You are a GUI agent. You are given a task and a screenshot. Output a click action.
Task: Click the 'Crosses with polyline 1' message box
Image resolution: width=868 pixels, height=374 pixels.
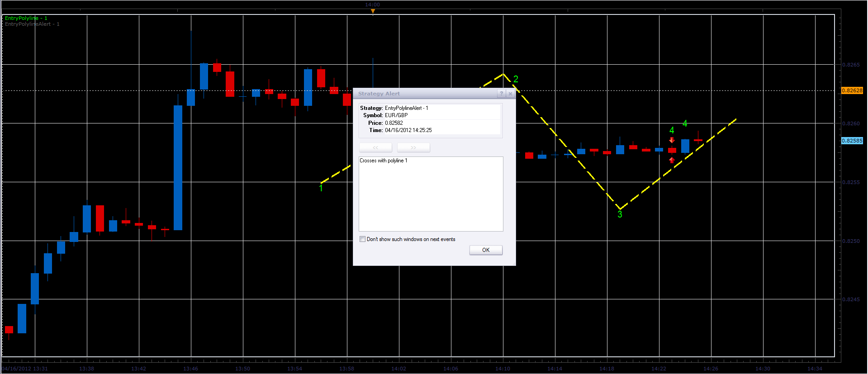click(x=431, y=194)
